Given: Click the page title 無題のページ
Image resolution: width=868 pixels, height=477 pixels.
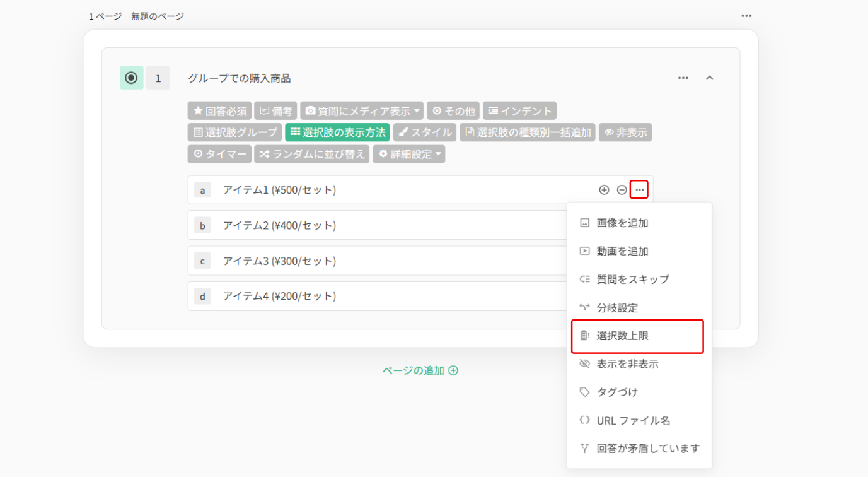Looking at the screenshot, I should click(158, 16).
